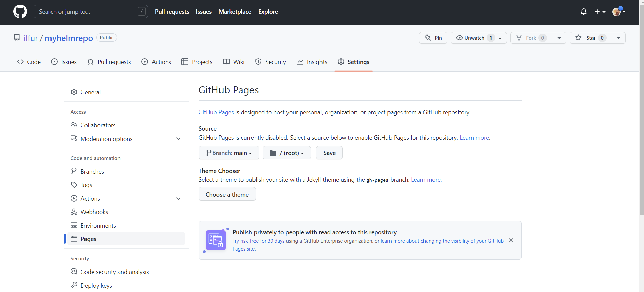Open Learn more link under Theme Chooser
Viewport: 644px width, 292px height.
tap(426, 180)
